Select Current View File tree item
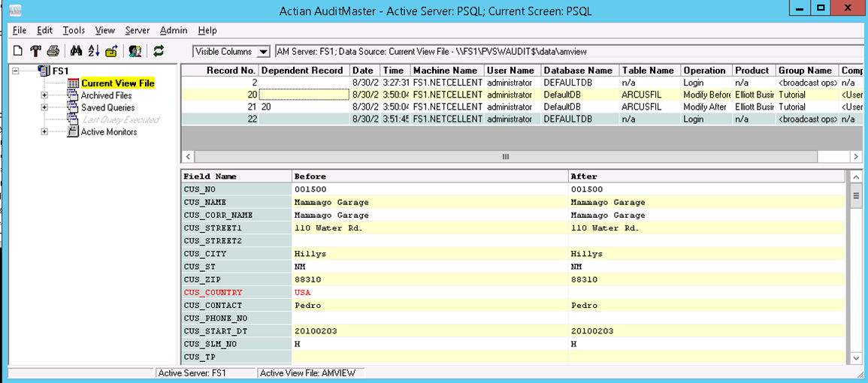 [117, 83]
